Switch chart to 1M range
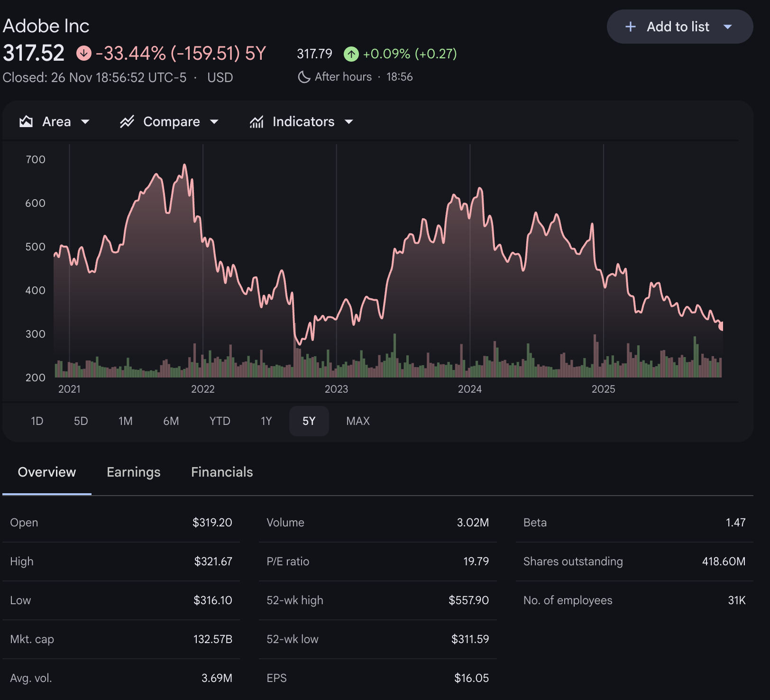This screenshot has height=700, width=770. coord(125,421)
